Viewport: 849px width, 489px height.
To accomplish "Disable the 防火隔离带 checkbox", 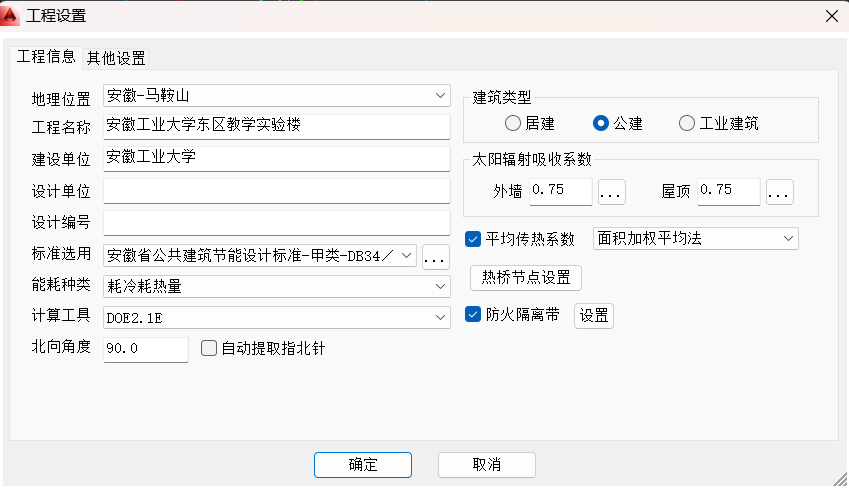I will point(473,314).
